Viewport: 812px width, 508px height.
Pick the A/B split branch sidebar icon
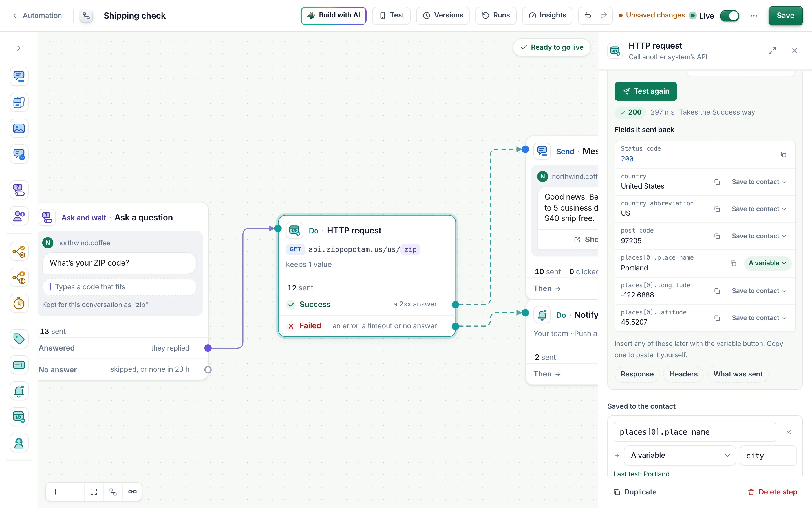(x=19, y=277)
